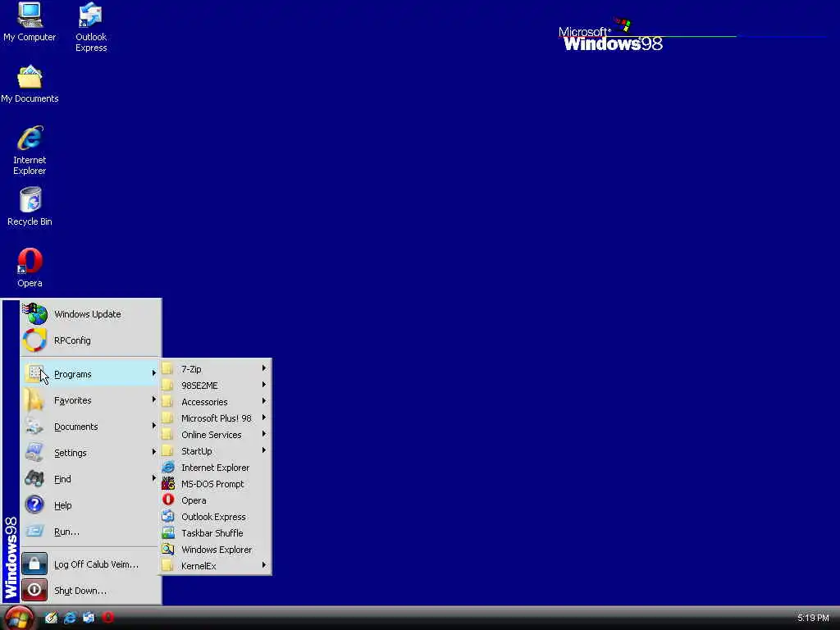The width and height of the screenshot is (840, 630).
Task: Click the Show Desktop quick launch icon
Action: coord(51,618)
